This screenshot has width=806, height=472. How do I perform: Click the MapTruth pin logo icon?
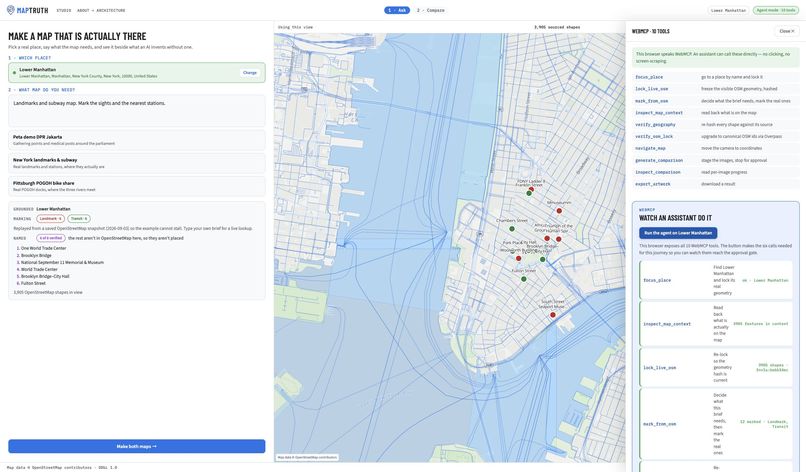10,10
